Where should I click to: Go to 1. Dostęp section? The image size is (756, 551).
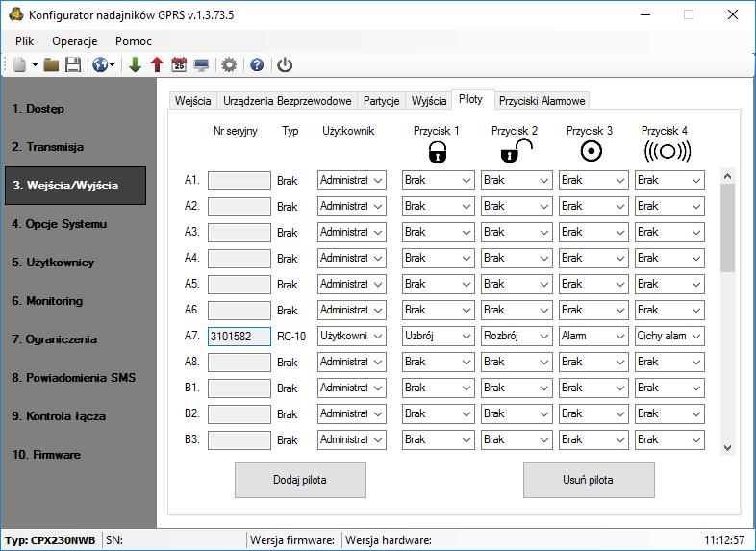(x=38, y=109)
